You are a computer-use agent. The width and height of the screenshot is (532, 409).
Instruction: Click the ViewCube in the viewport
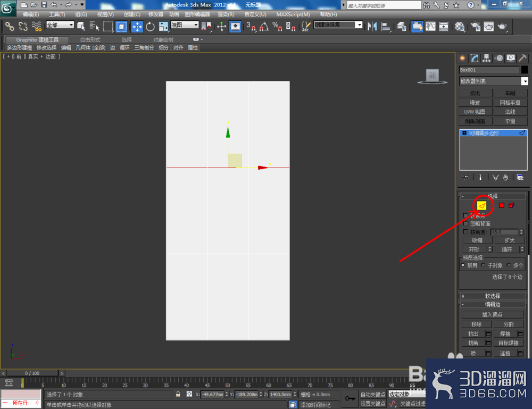click(432, 76)
